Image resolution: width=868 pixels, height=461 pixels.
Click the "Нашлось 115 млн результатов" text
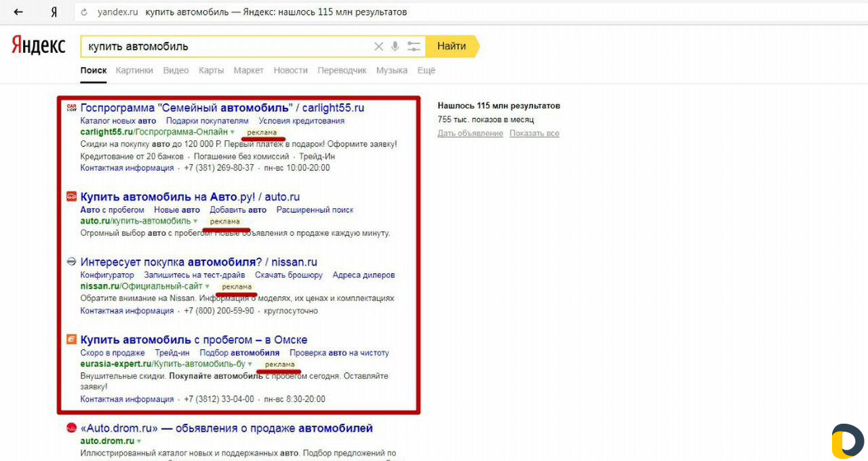[499, 106]
